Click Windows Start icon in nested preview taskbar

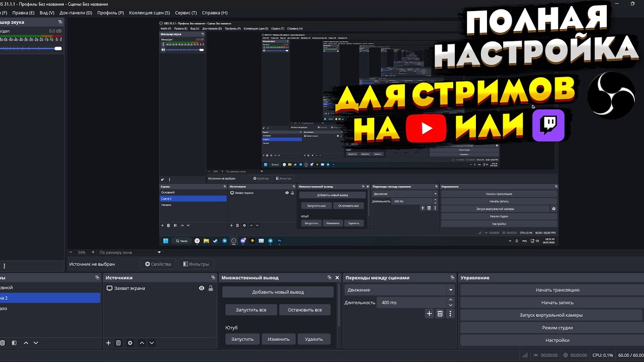pos(166,241)
